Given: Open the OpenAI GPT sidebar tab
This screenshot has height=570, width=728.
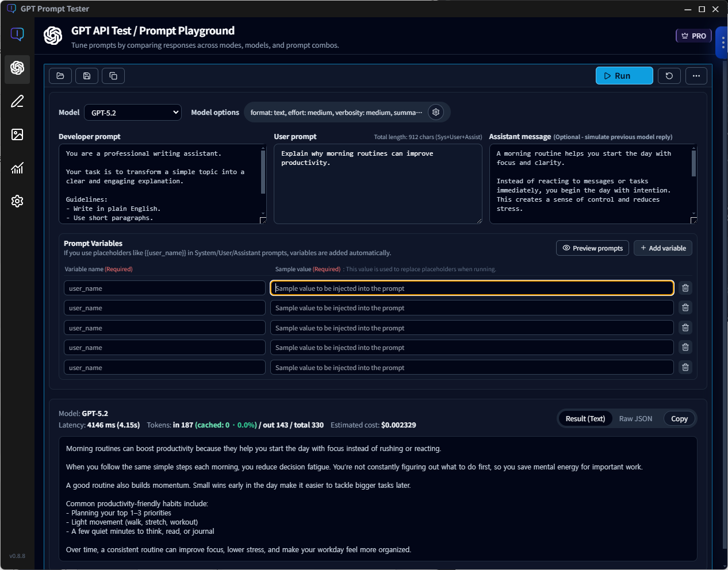Looking at the screenshot, I should pos(17,68).
